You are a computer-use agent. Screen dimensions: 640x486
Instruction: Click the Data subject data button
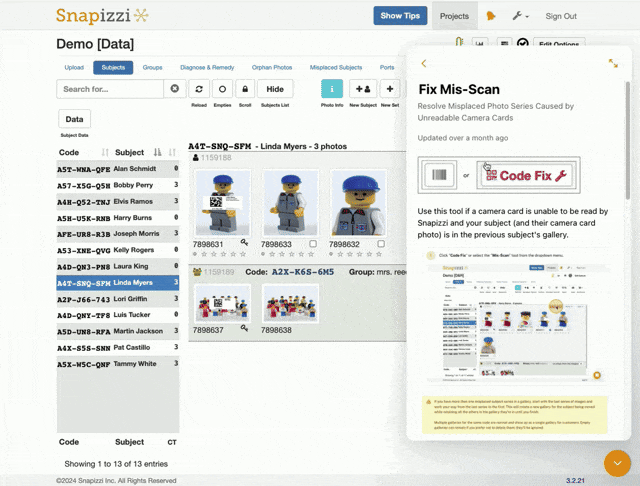tap(74, 119)
